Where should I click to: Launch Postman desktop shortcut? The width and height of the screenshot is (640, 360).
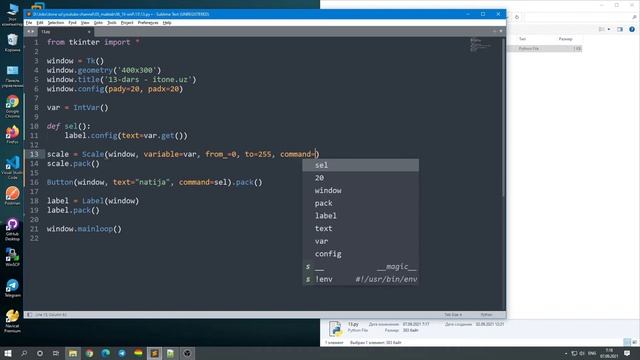coord(12,196)
